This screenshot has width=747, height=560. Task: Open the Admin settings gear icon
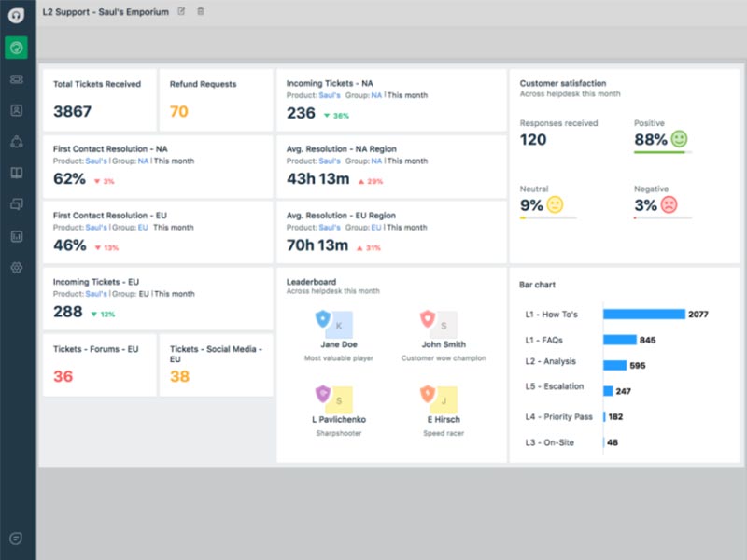16,266
